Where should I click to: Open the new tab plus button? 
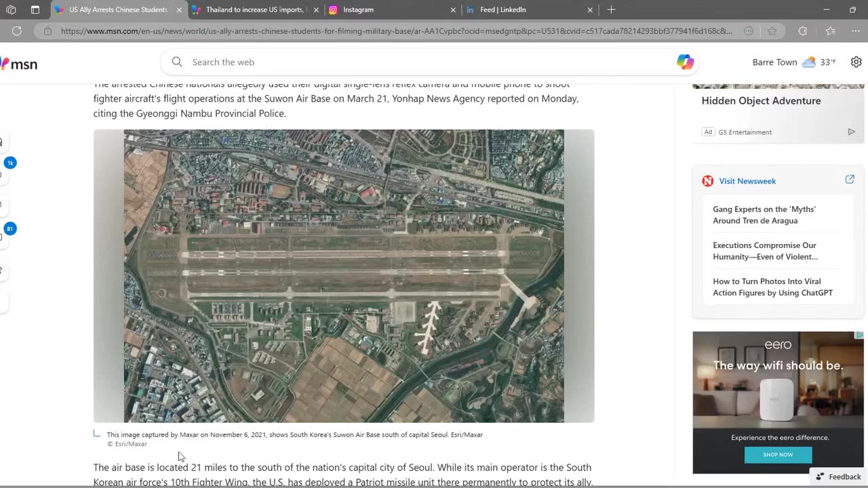click(611, 10)
